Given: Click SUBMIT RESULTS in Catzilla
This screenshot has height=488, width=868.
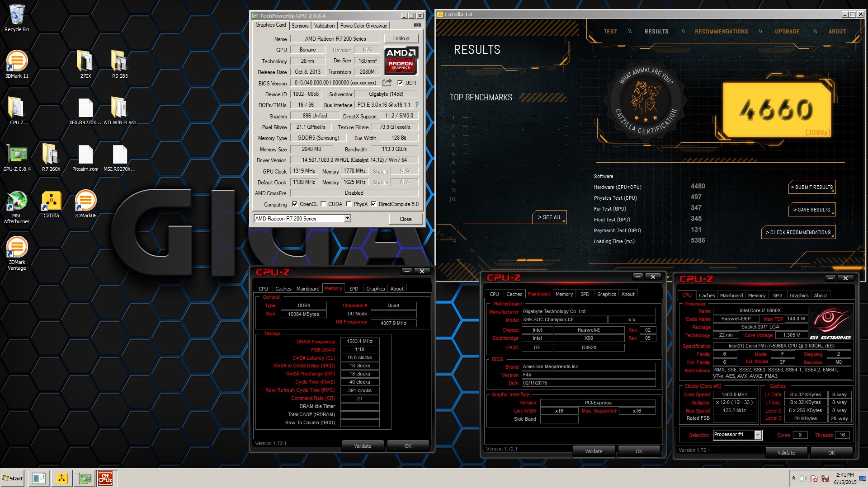Looking at the screenshot, I should [812, 187].
